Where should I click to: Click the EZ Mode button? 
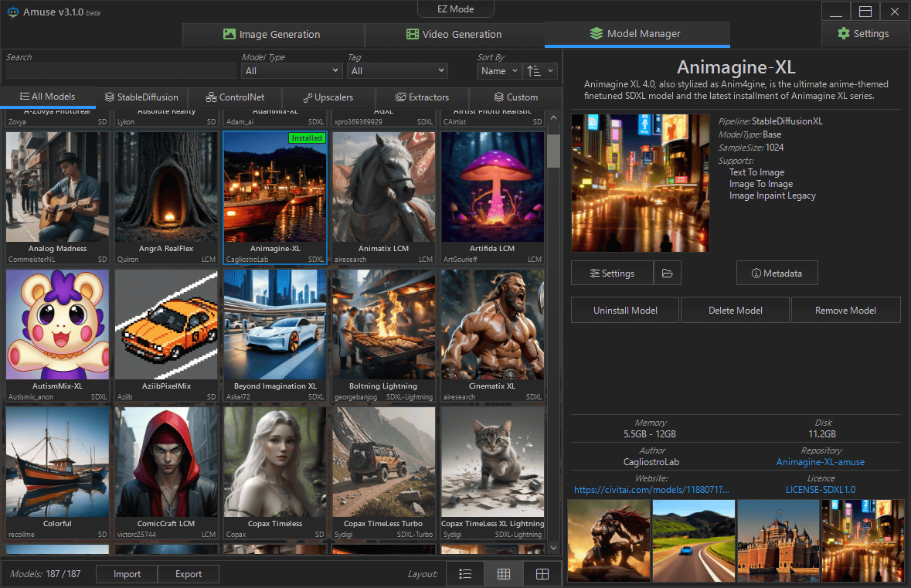click(x=456, y=9)
